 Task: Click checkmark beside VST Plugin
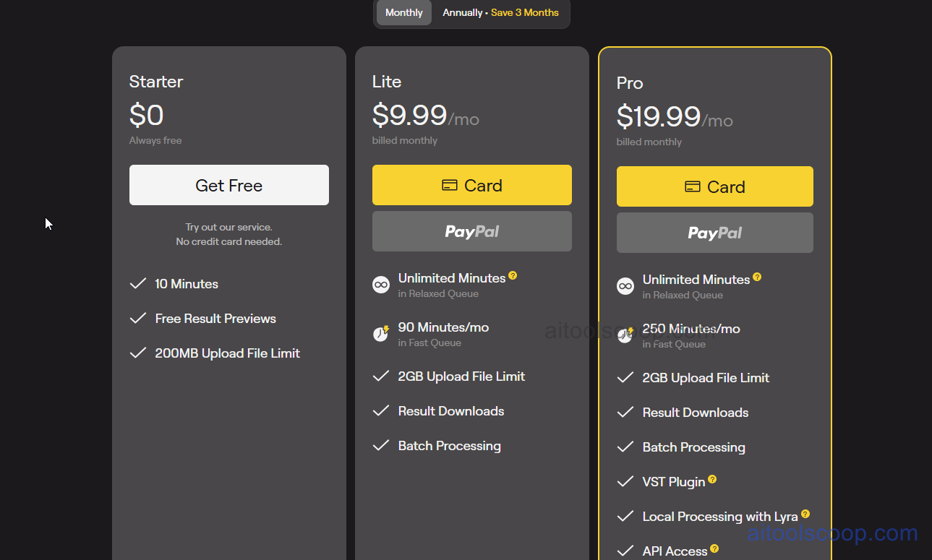[625, 482]
